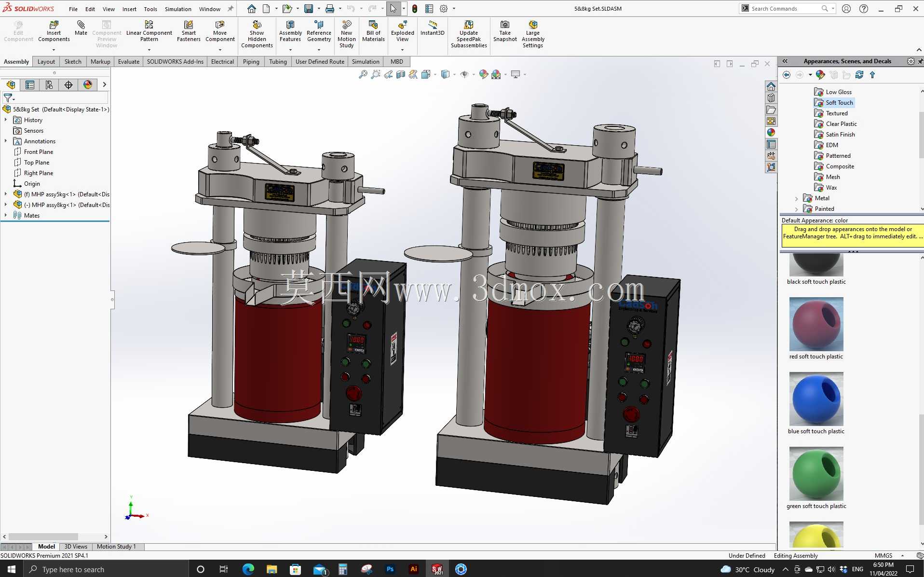Open Assembly Features tool
The image size is (924, 577).
(290, 31)
